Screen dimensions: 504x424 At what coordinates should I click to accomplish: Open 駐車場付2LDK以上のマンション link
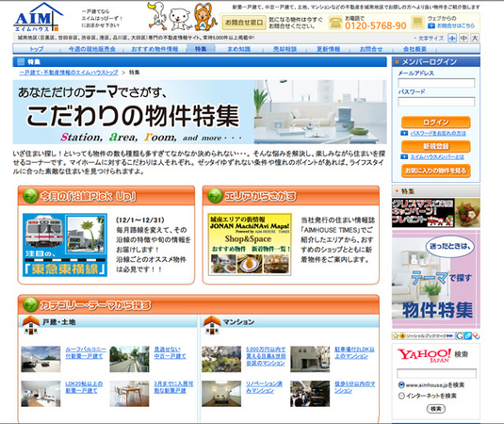tap(355, 352)
